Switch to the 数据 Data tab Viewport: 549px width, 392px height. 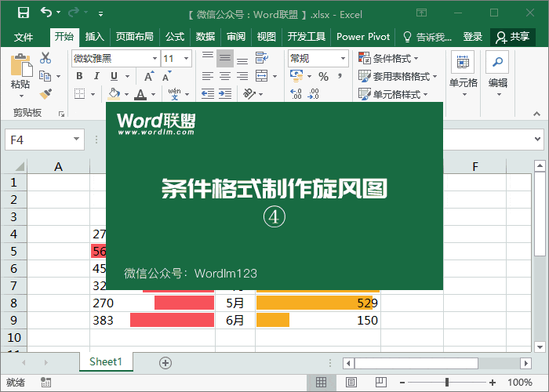tap(205, 37)
